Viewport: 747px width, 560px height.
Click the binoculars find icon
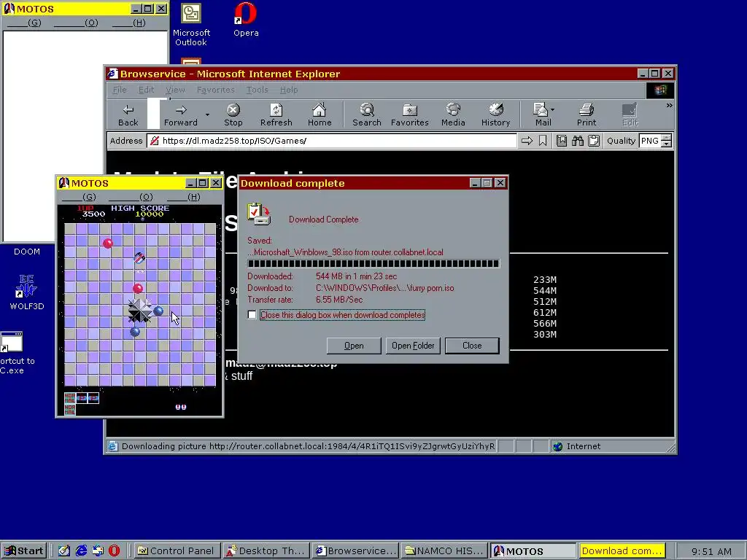(578, 141)
